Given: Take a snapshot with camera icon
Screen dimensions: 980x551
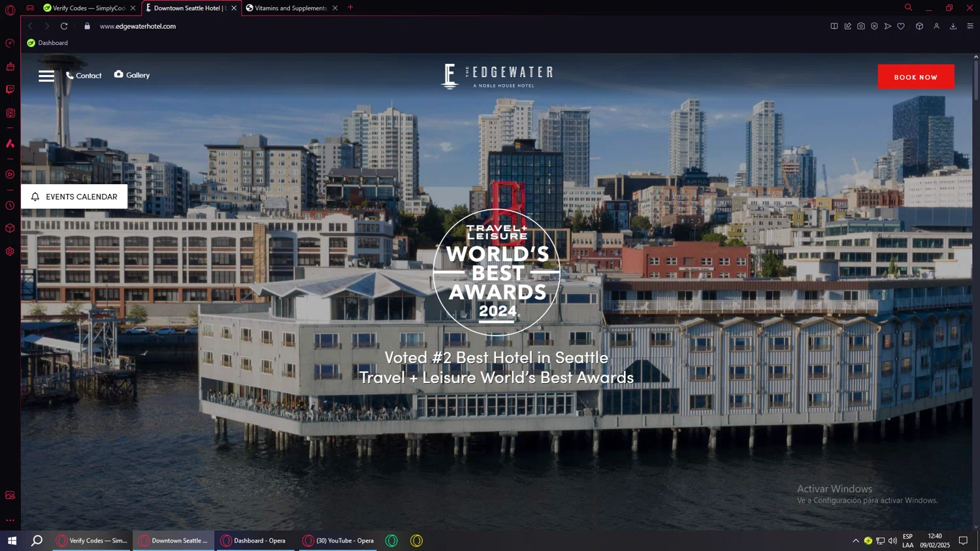Looking at the screenshot, I should pos(861,26).
